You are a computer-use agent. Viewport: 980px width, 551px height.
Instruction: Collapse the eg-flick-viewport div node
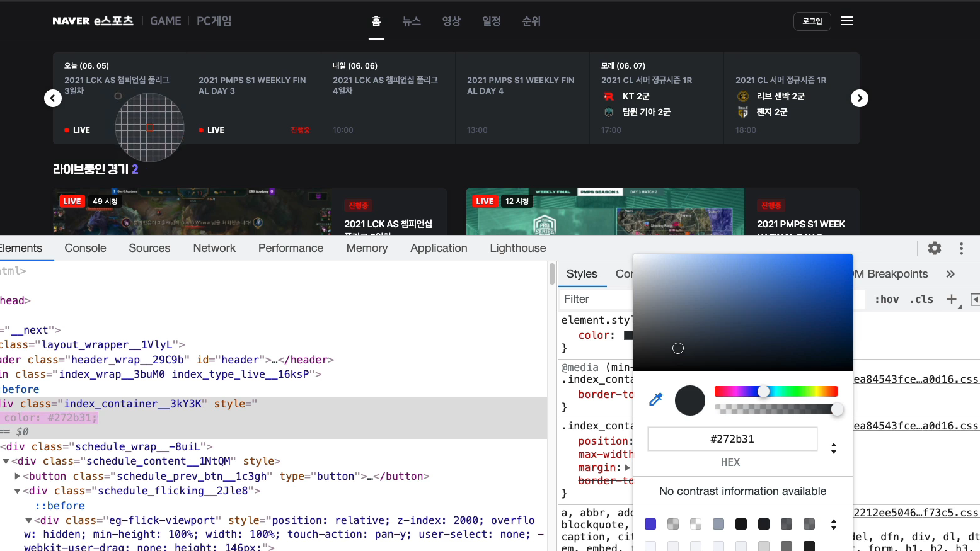pos(29,521)
